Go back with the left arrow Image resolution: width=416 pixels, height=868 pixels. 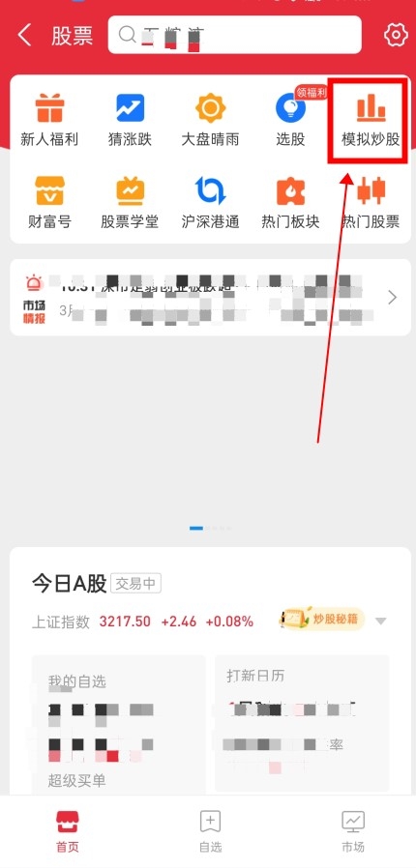tap(24, 35)
